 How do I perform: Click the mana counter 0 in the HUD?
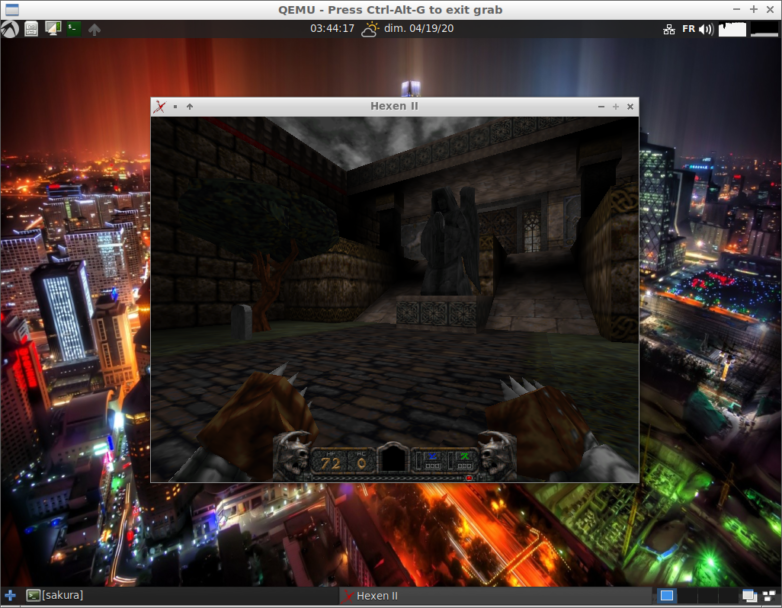(x=362, y=463)
